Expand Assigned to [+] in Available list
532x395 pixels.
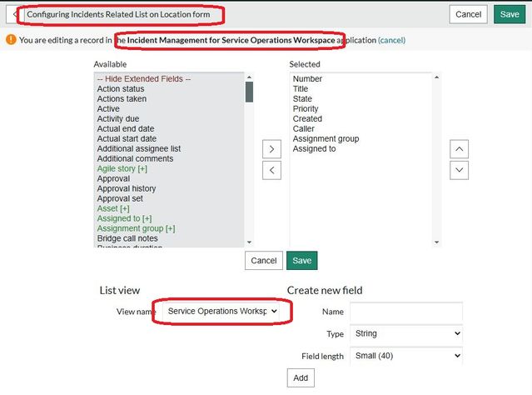click(x=124, y=218)
